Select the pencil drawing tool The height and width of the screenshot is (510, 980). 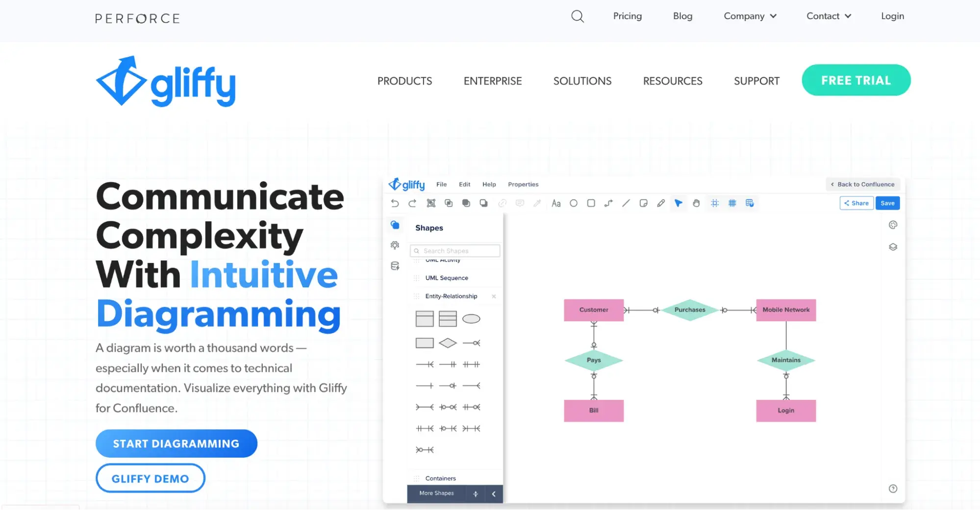click(x=661, y=203)
